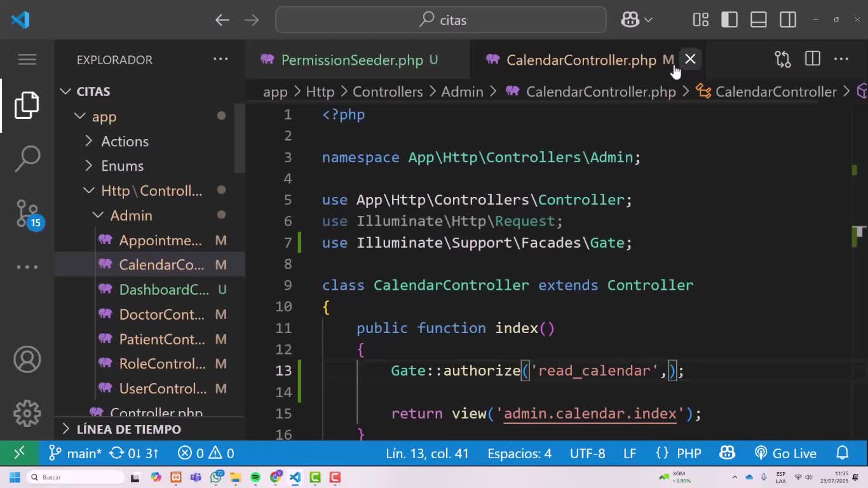The width and height of the screenshot is (868, 488).
Task: Open Source Control view with 15 changes
Action: coord(27,214)
